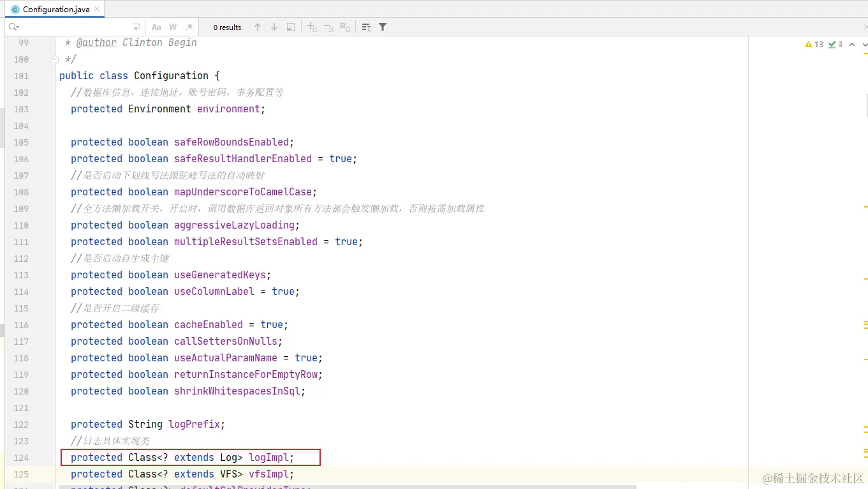This screenshot has width=868, height=489.
Task: Click the 'String' type on line 122
Action: click(x=145, y=424)
